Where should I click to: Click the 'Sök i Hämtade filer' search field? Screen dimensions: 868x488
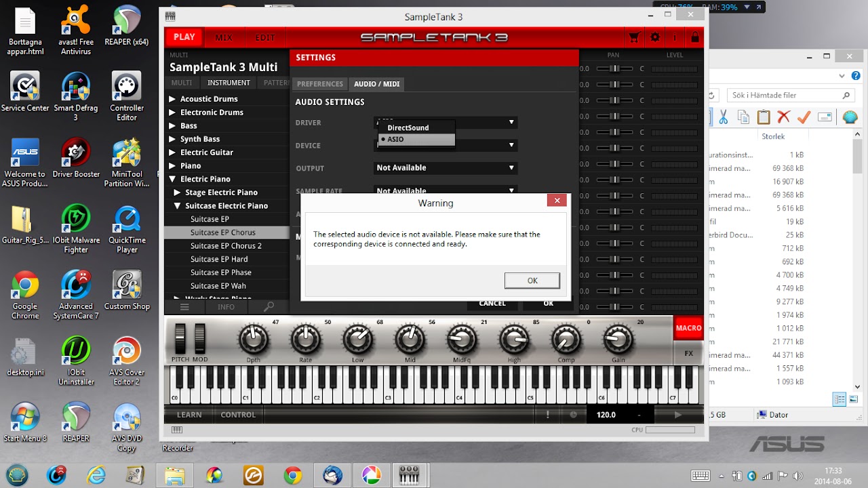click(x=791, y=96)
